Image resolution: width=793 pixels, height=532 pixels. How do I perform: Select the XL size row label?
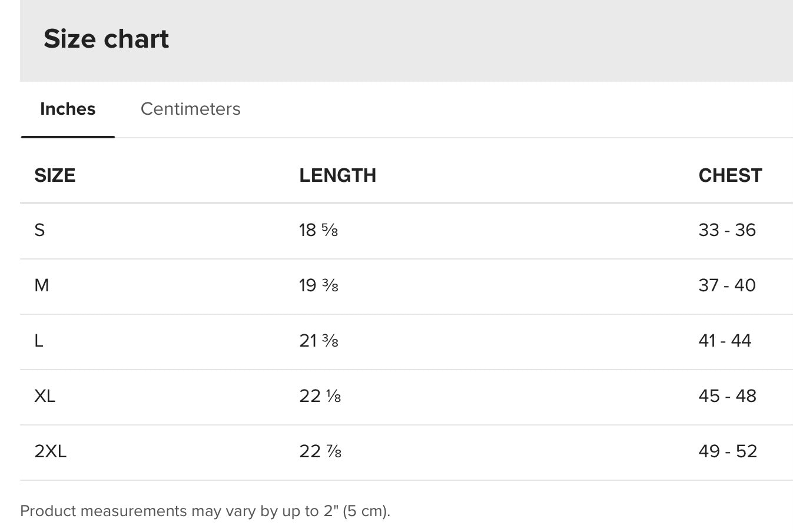45,396
